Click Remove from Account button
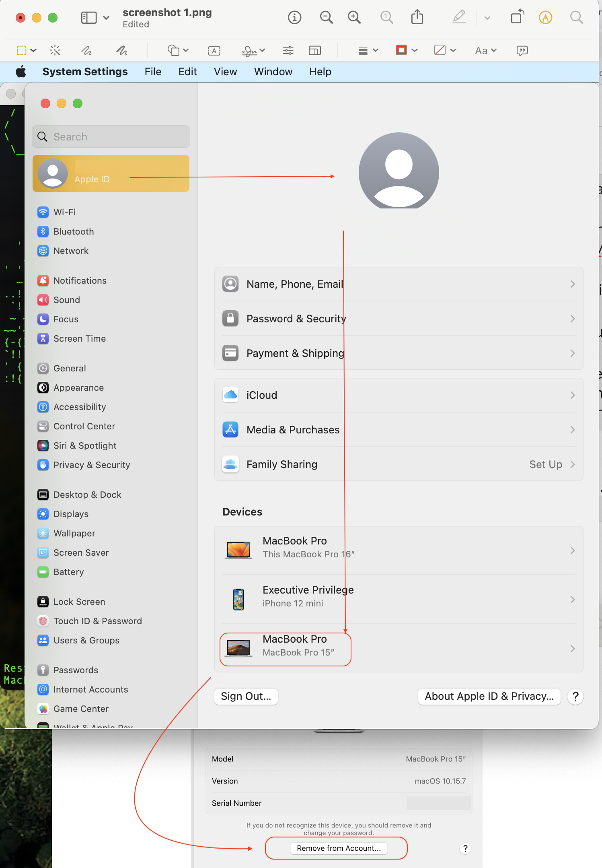The image size is (602, 868). pyautogui.click(x=339, y=848)
